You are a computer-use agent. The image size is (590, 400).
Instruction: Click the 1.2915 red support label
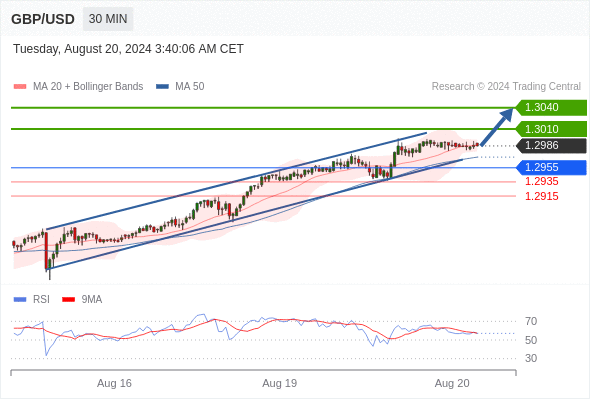[x=541, y=196]
